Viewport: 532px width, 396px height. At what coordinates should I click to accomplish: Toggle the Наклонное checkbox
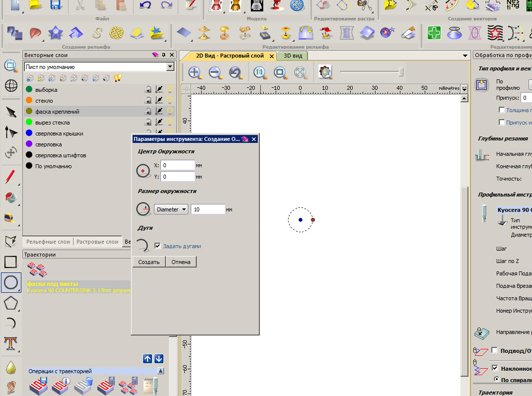(x=495, y=368)
